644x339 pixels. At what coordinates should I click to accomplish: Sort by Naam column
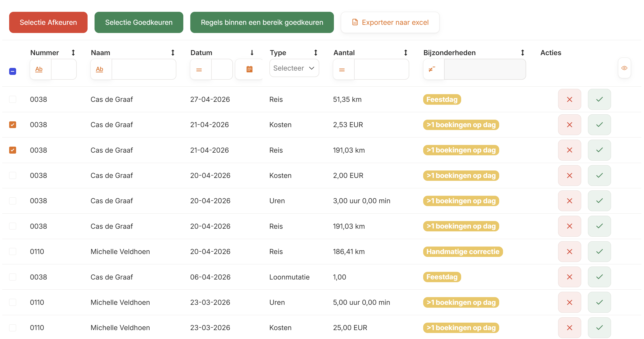172,52
